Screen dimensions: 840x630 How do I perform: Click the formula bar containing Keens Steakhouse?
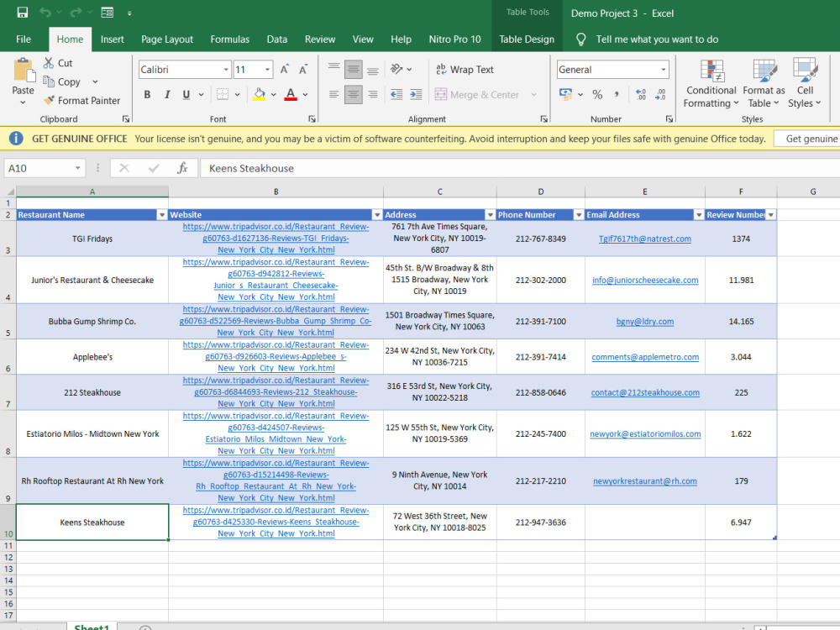520,168
